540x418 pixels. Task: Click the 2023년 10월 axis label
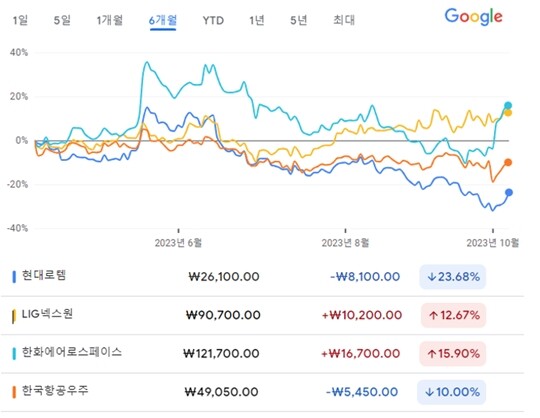(493, 243)
